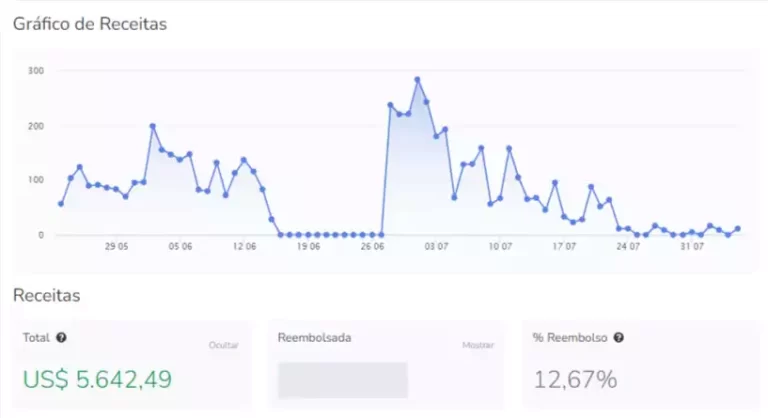Click the "Receitas" section heading
The image size is (768, 418).
[47, 295]
